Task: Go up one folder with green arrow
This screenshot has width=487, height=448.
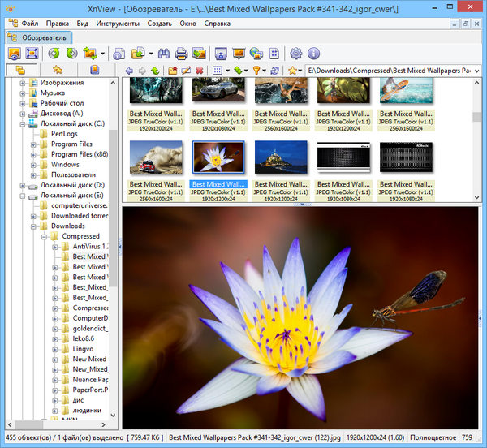Action: point(156,71)
